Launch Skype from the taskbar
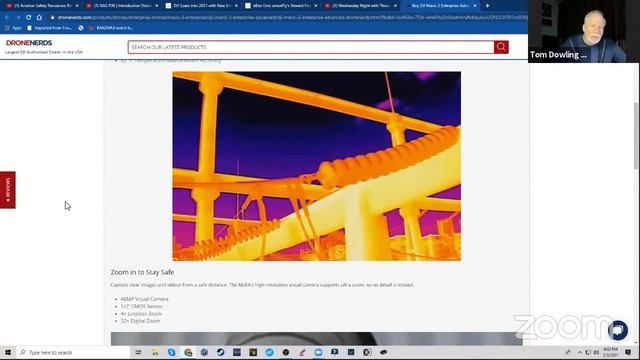 coord(171,352)
